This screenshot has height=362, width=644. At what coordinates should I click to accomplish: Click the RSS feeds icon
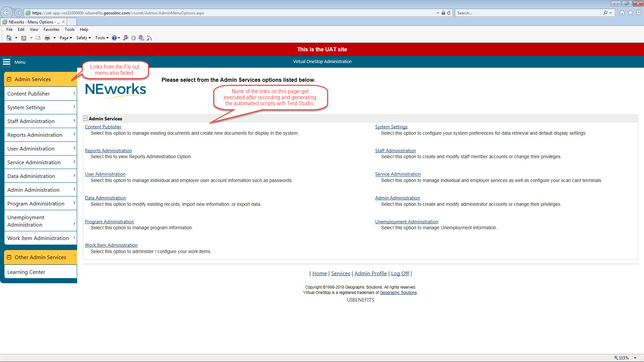24,38
